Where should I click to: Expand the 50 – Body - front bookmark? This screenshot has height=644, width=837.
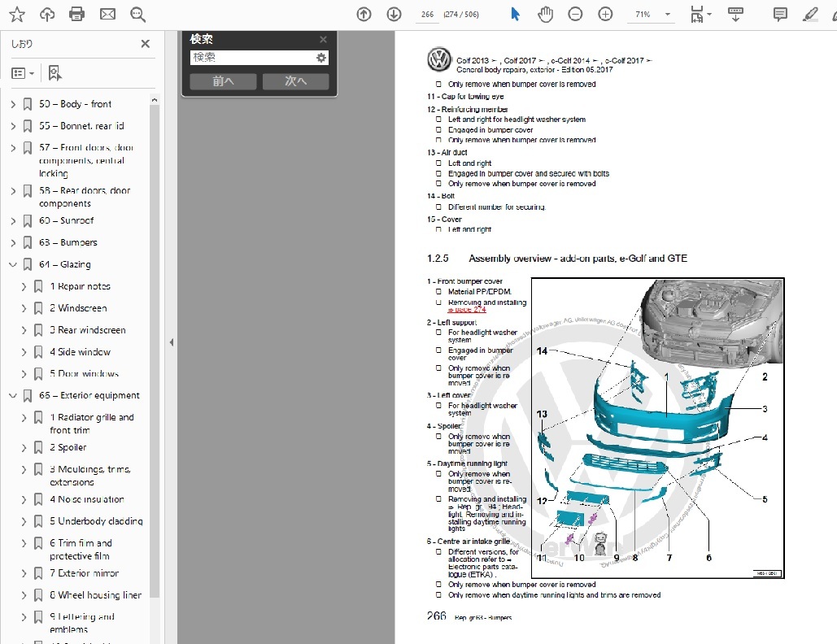pyautogui.click(x=13, y=104)
